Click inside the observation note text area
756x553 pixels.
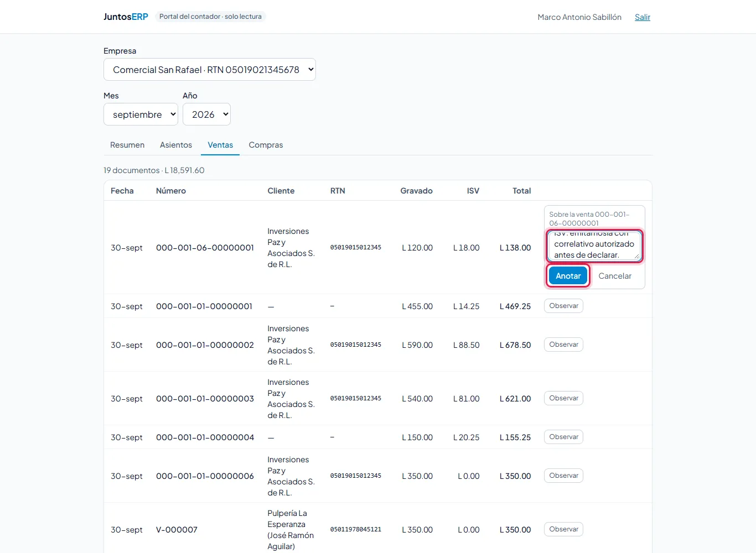click(595, 246)
